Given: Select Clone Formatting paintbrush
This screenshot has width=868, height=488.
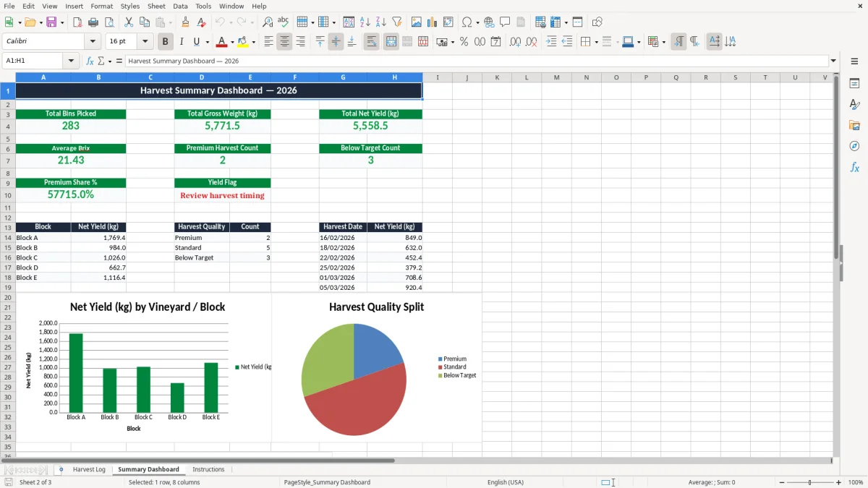Looking at the screenshot, I should pyautogui.click(x=185, y=22).
